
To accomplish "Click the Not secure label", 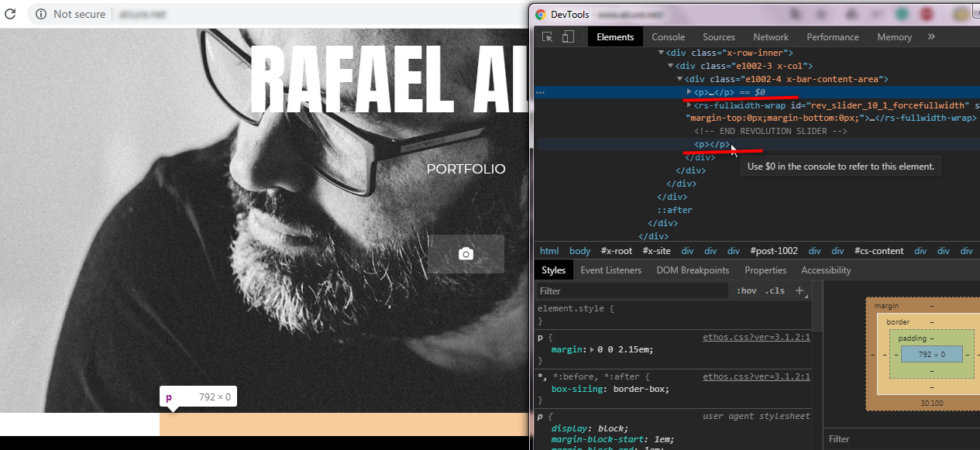I will tap(80, 14).
